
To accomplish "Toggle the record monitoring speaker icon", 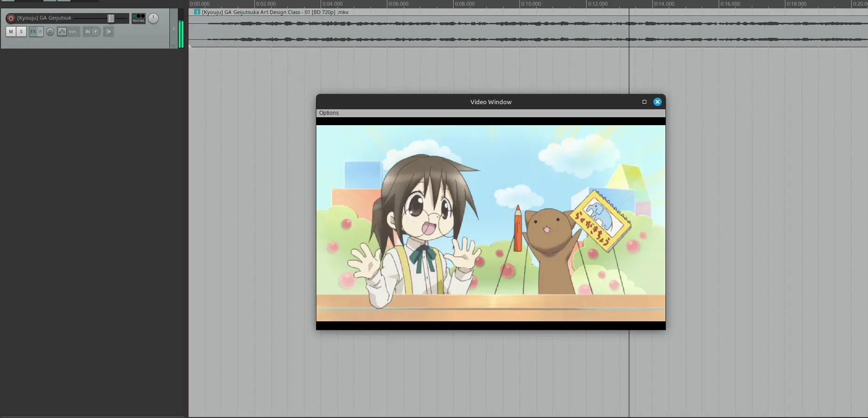I will (108, 31).
